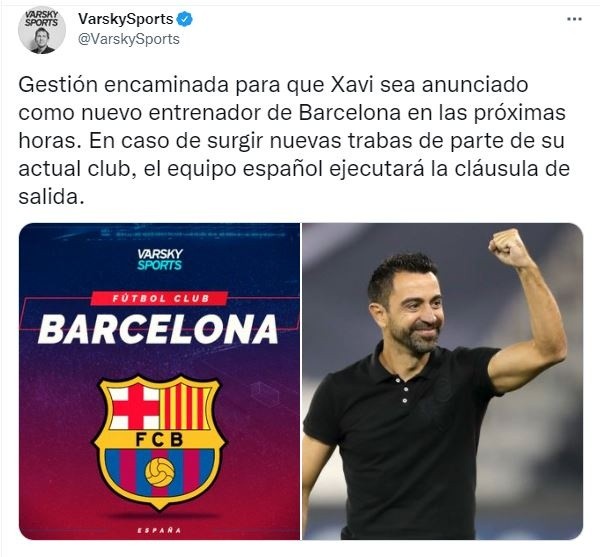This screenshot has height=557, width=600.
Task: Open the photo of man raising fist
Action: pos(442,381)
